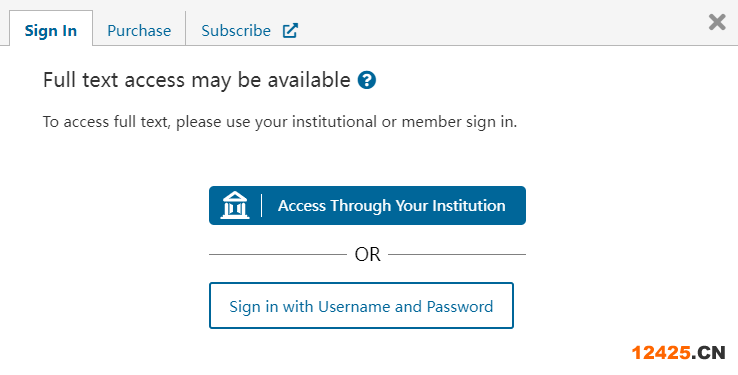This screenshot has width=738, height=375.
Task: Close the dialog with the X icon
Action: (x=717, y=22)
